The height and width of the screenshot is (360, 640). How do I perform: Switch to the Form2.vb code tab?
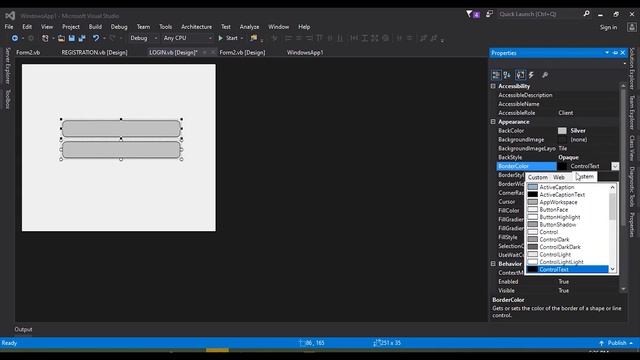coord(28,52)
